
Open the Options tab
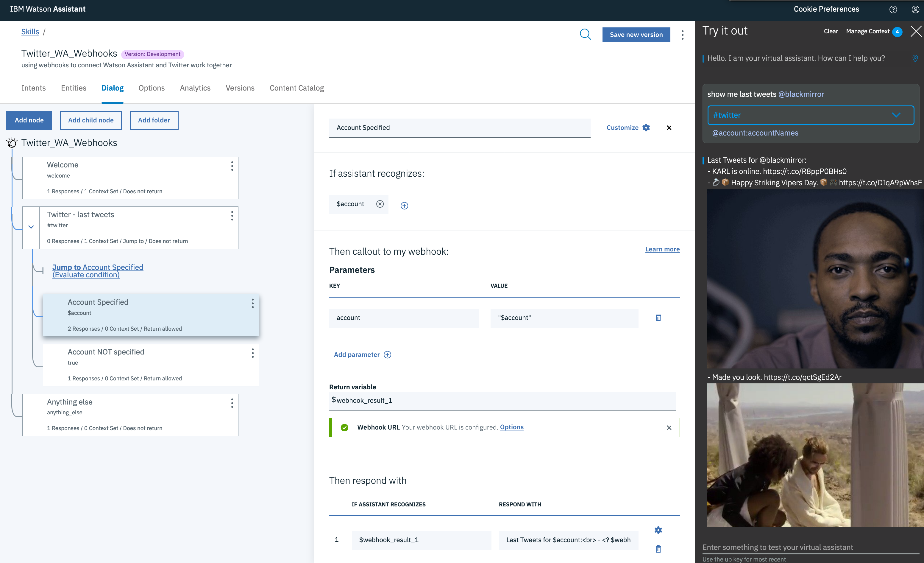pos(152,88)
